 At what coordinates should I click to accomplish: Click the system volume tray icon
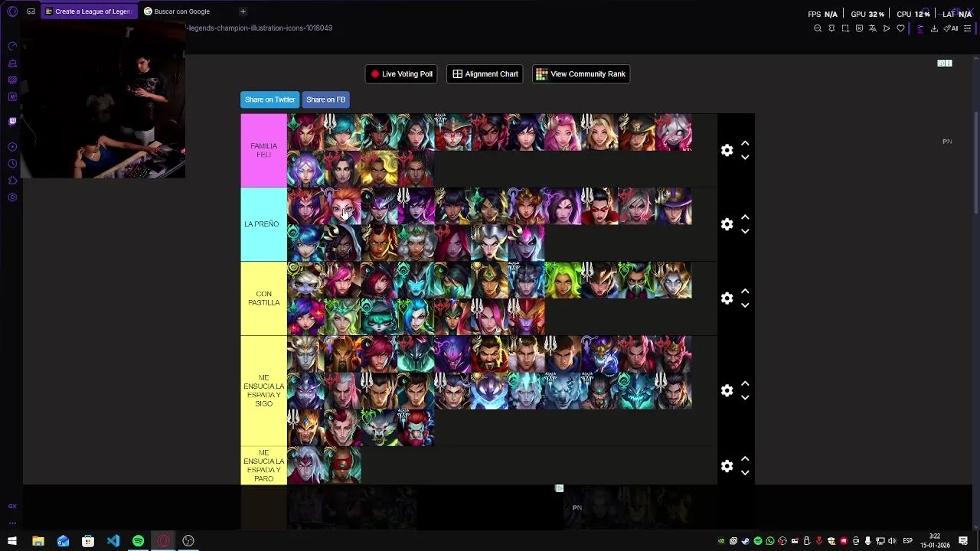click(x=892, y=541)
